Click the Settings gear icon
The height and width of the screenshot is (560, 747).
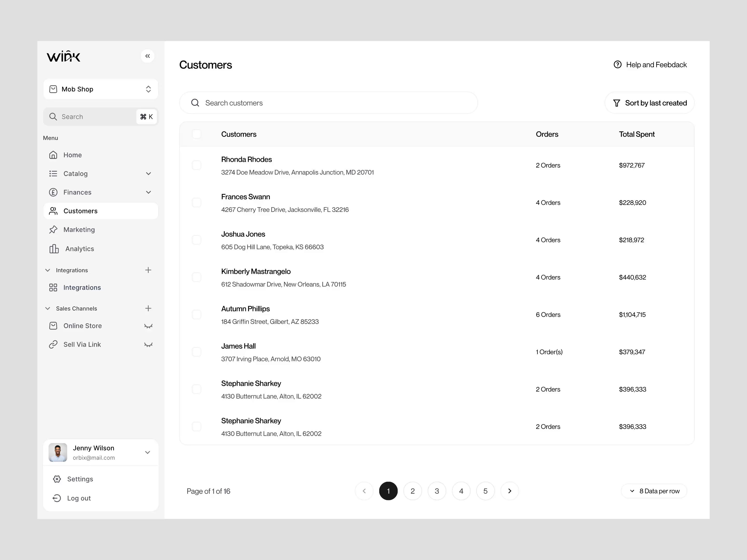(57, 479)
